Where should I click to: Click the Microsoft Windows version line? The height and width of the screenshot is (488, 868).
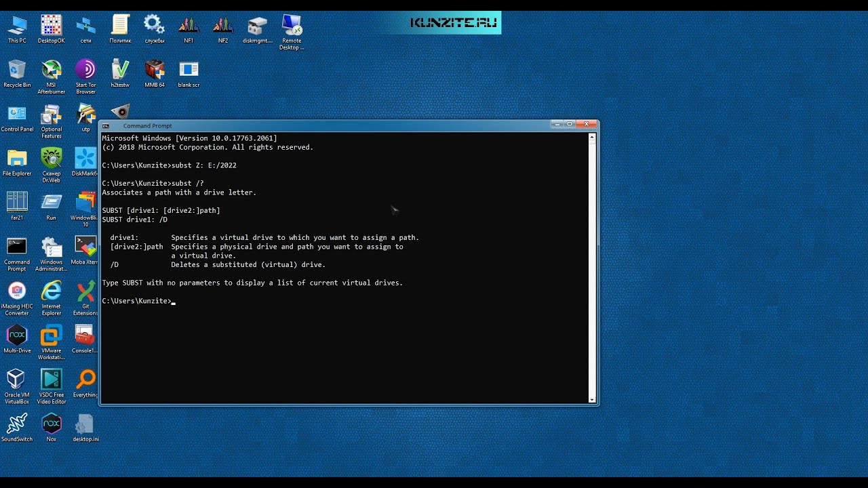point(189,138)
